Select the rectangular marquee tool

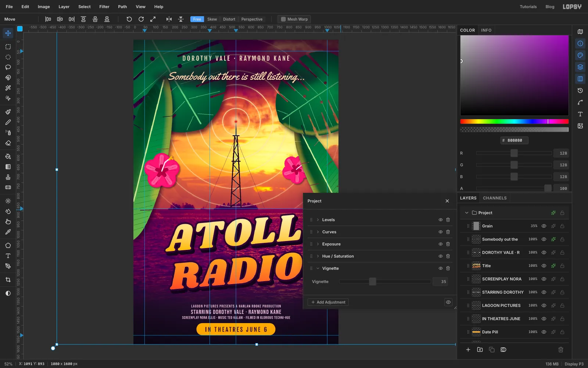[x=8, y=47]
